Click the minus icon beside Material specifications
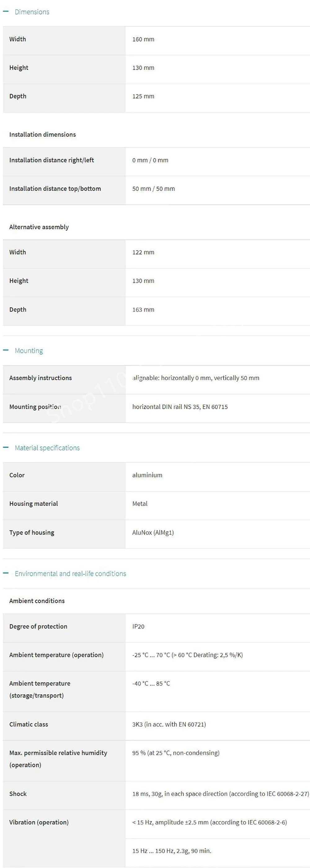 [x=5, y=447]
